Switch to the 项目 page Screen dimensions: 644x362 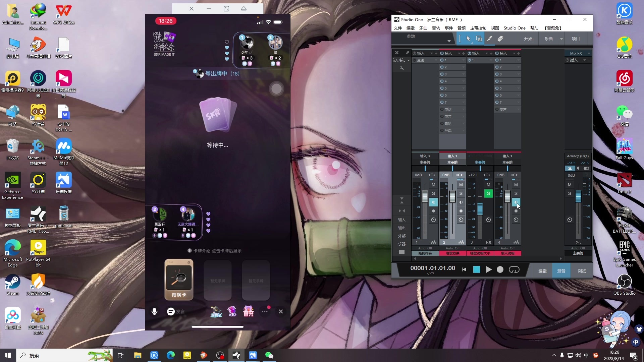point(576,39)
